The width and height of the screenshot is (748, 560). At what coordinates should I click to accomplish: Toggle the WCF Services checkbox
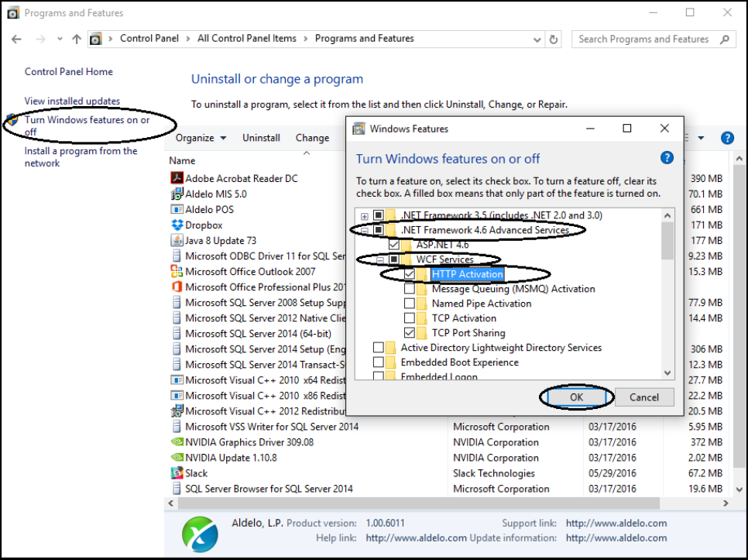point(393,259)
